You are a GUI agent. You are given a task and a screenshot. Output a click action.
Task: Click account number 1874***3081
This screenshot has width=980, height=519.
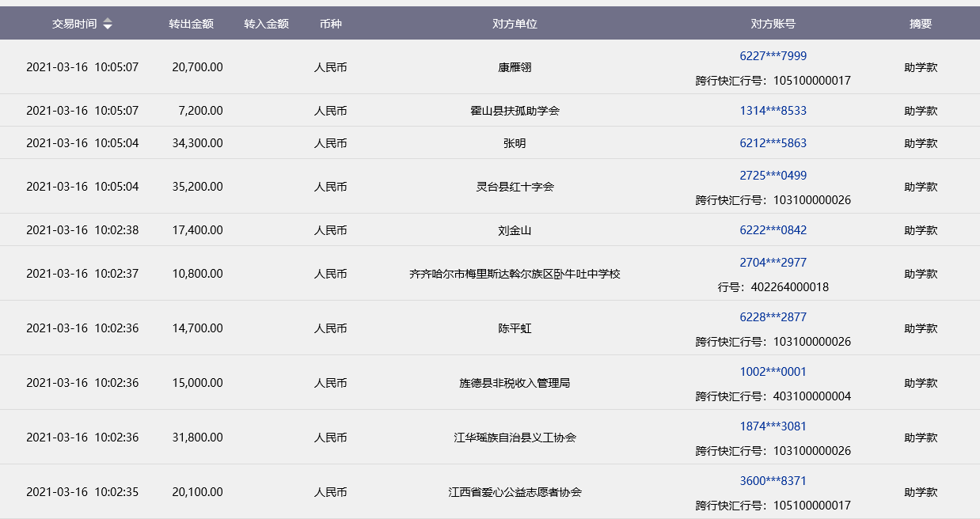(x=773, y=426)
